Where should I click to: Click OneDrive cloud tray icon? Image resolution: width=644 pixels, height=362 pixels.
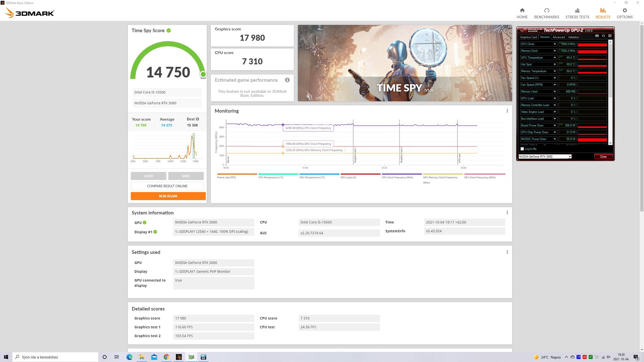pos(572,357)
